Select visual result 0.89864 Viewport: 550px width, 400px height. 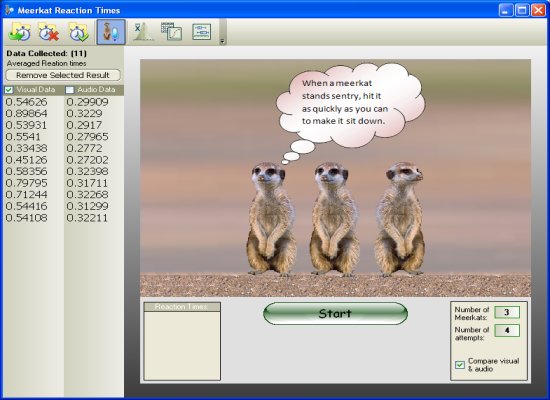click(x=27, y=113)
